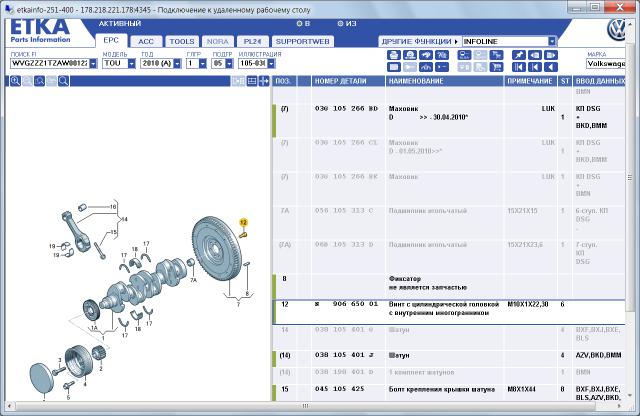The image size is (640, 416).
Task: Click callout 7A in the diagram
Action: click(x=193, y=280)
